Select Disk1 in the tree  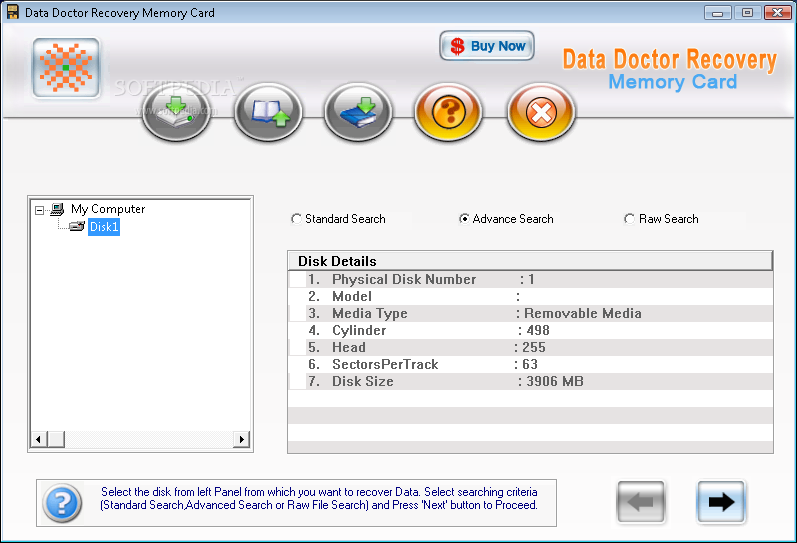(104, 226)
